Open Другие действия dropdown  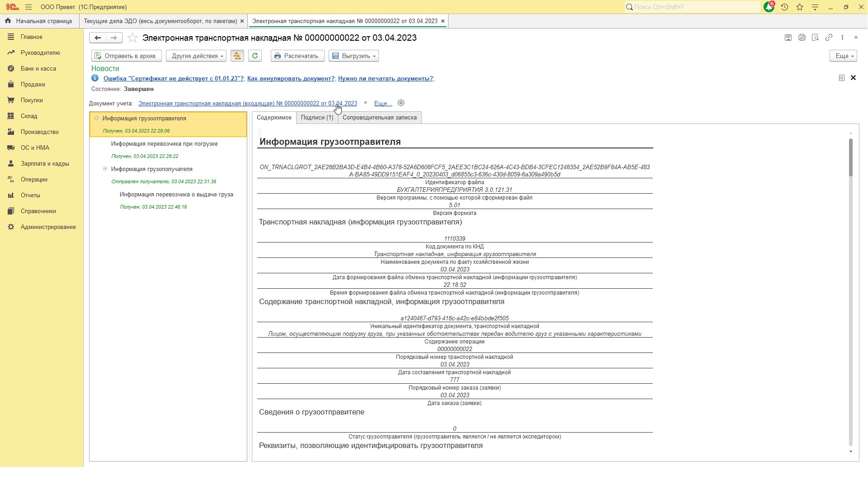coord(196,56)
